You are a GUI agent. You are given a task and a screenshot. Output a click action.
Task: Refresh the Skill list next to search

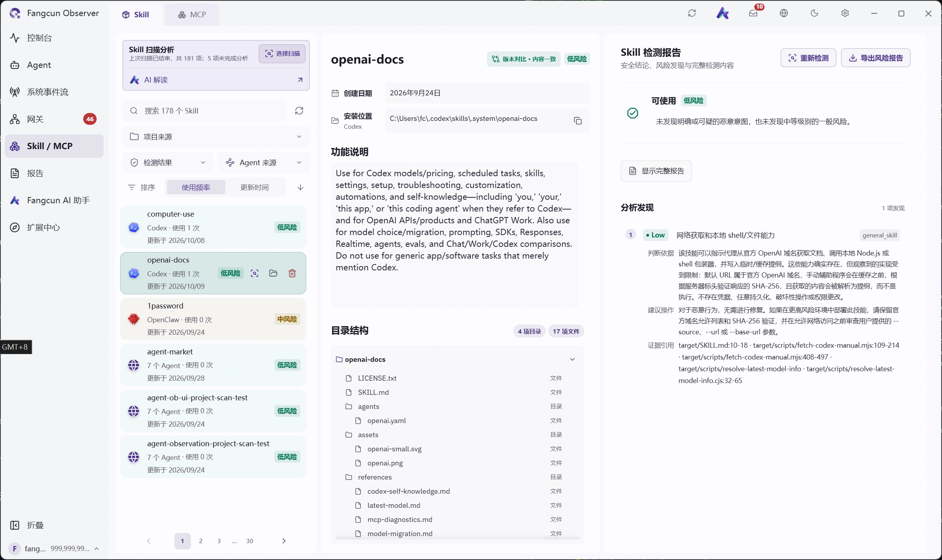click(x=299, y=111)
